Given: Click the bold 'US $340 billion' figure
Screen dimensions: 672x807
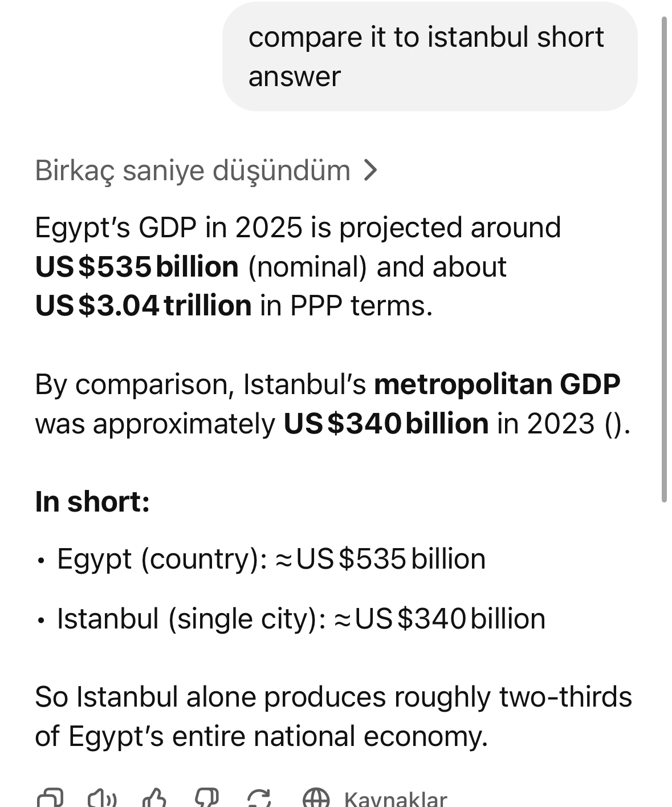Looking at the screenshot, I should pyautogui.click(x=386, y=424).
